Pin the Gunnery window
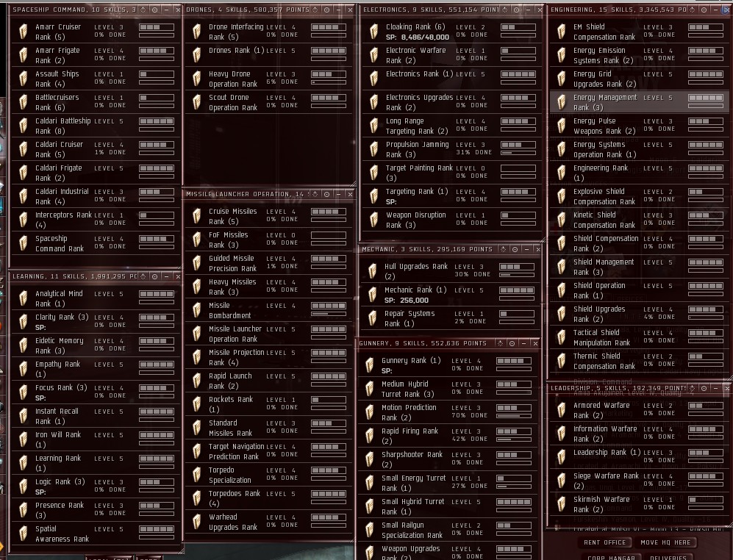This screenshot has height=560, width=733. point(512,343)
